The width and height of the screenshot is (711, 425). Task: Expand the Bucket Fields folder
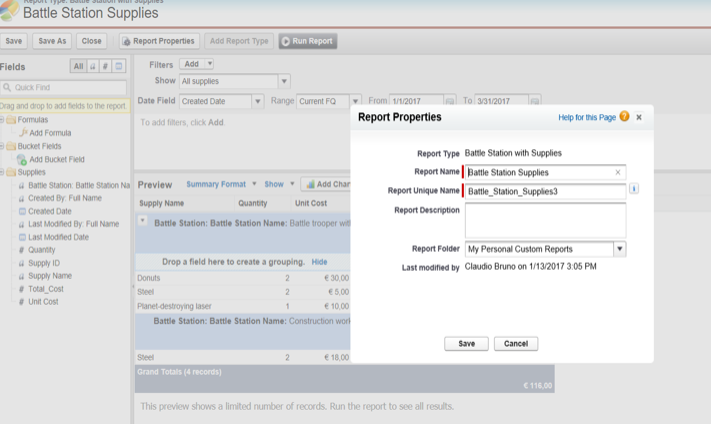(x=2, y=146)
